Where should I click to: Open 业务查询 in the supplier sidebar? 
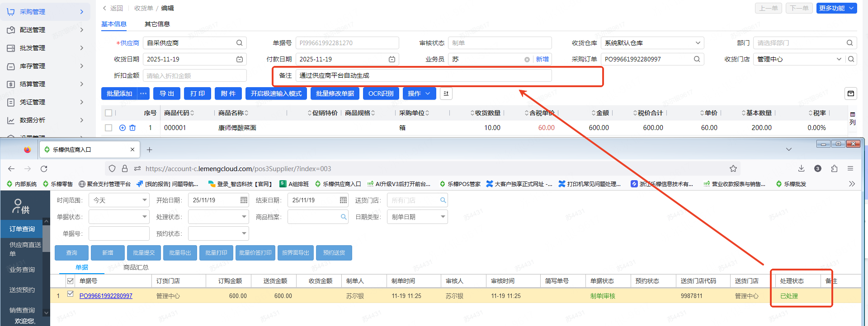coord(22,270)
